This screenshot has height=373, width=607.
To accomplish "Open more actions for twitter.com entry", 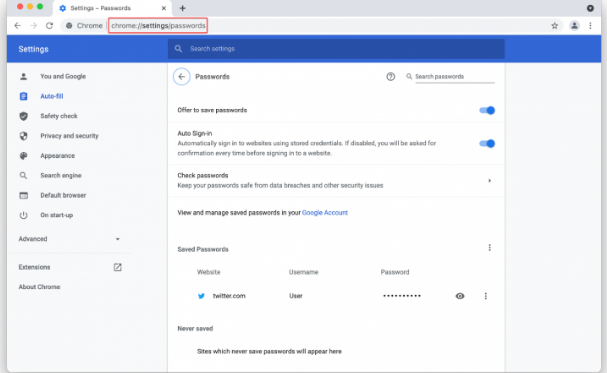I will [485, 296].
